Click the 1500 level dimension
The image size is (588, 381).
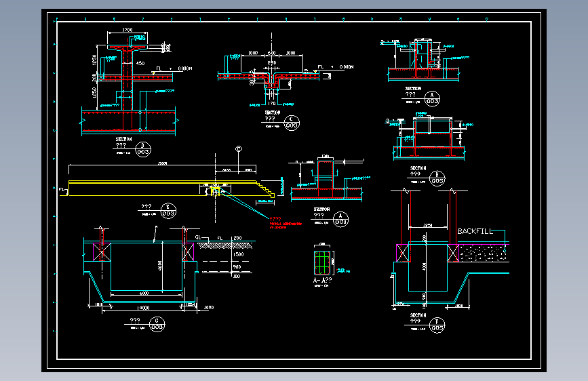pos(239,254)
